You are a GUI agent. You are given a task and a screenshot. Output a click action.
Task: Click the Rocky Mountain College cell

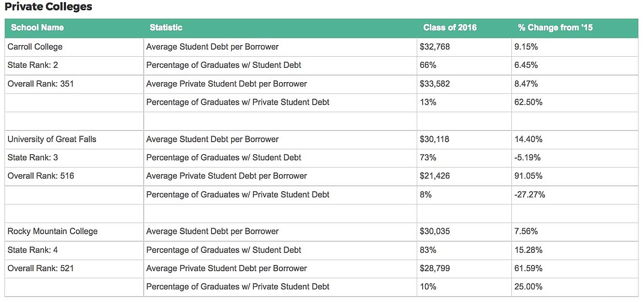(52, 231)
